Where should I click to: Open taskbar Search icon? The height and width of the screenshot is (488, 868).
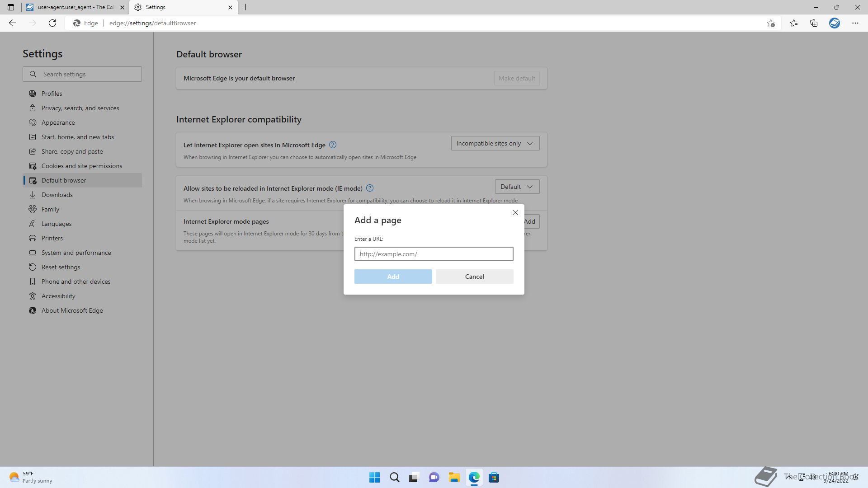[x=395, y=478]
